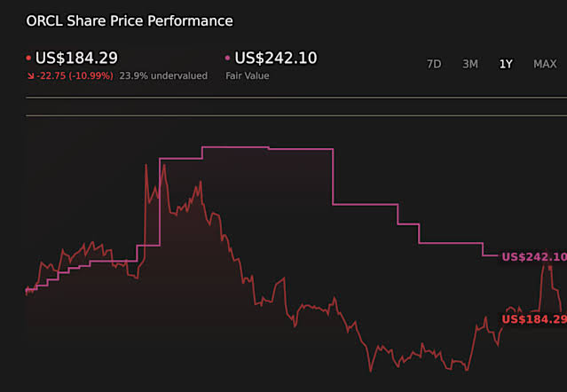This screenshot has height=392, width=567.
Task: Click the red dot beside US$184.29 heading
Action: (x=28, y=58)
